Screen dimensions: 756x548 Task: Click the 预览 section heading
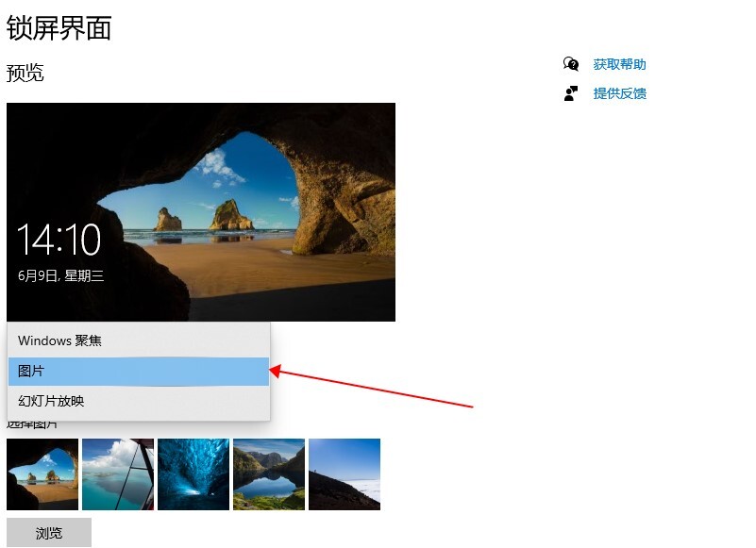[x=25, y=74]
